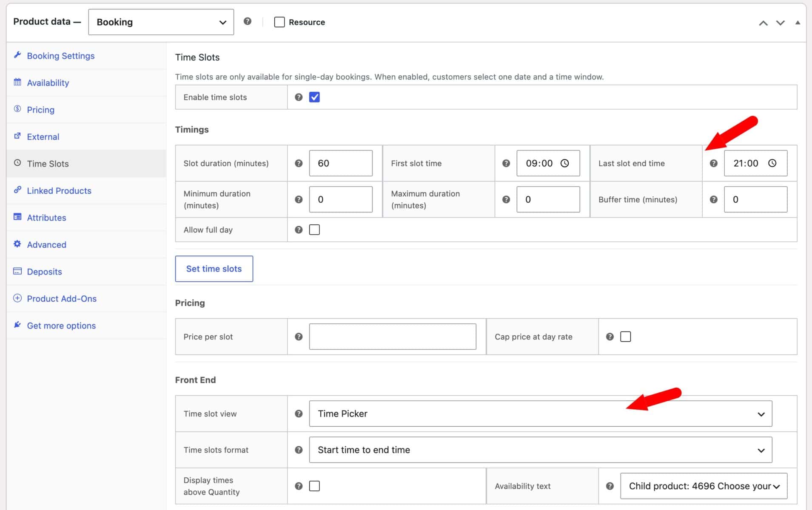
Task: Click the external-link icon beside External
Action: click(x=17, y=136)
